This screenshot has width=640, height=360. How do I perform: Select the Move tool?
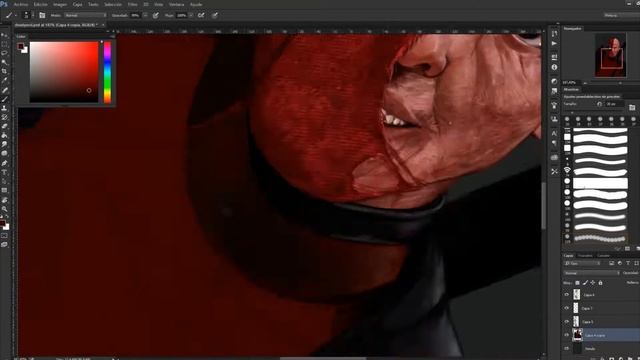coord(4,36)
